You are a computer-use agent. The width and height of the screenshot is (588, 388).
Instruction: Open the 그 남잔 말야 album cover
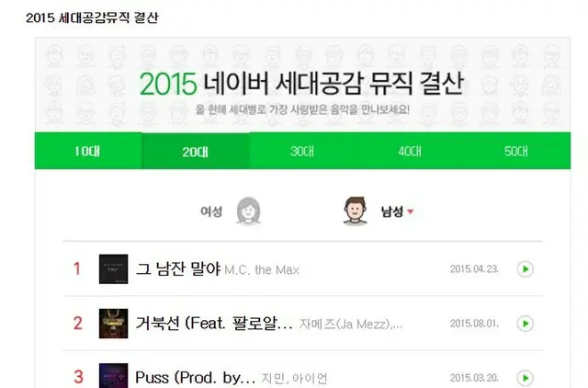113,269
